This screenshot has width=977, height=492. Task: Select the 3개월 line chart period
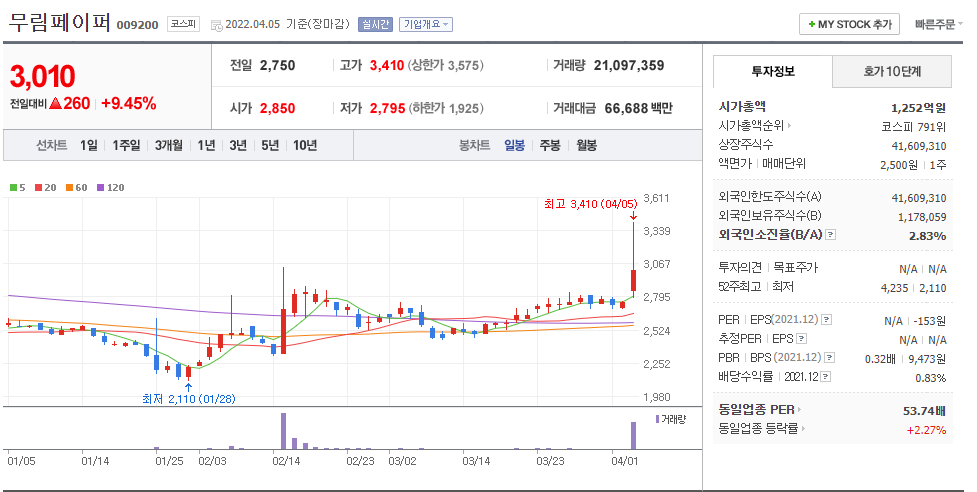(169, 145)
